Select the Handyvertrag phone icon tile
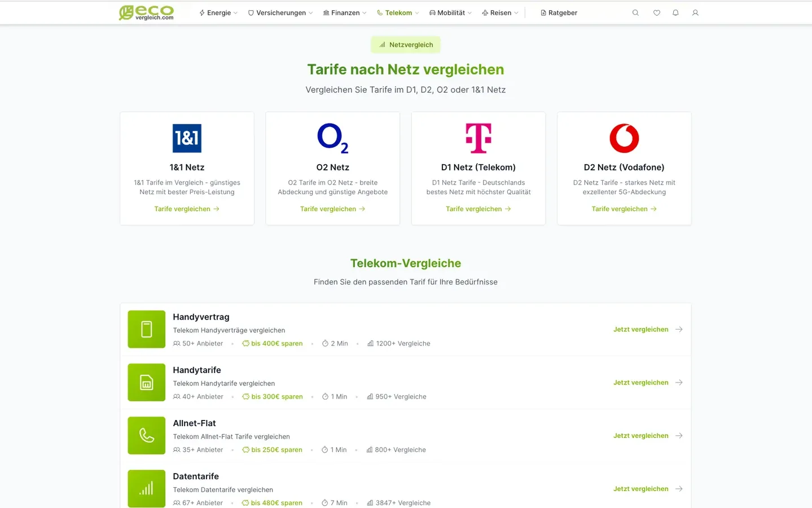812x508 pixels. point(147,329)
